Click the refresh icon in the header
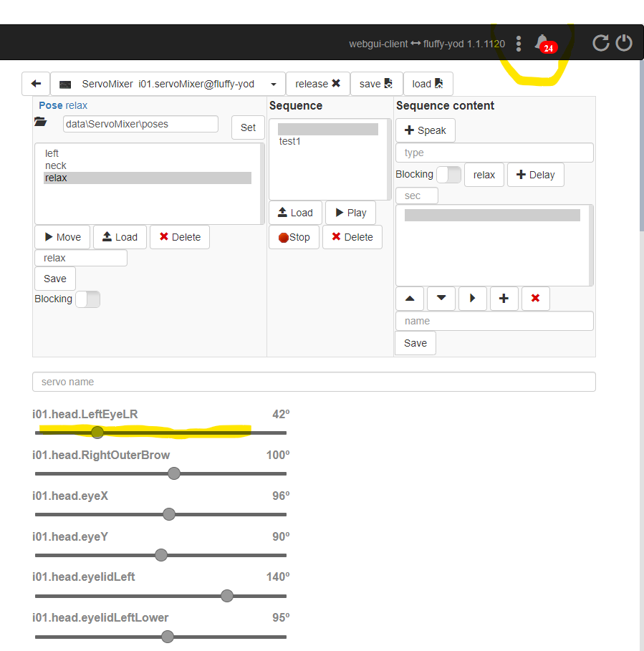The height and width of the screenshot is (651, 644). pos(600,43)
